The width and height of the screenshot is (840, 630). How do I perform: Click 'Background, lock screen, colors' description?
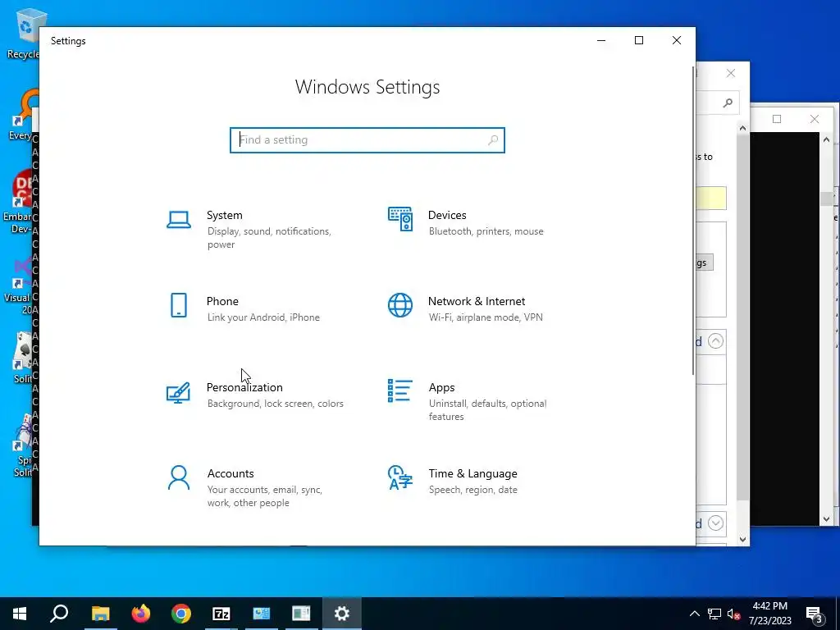point(276,404)
